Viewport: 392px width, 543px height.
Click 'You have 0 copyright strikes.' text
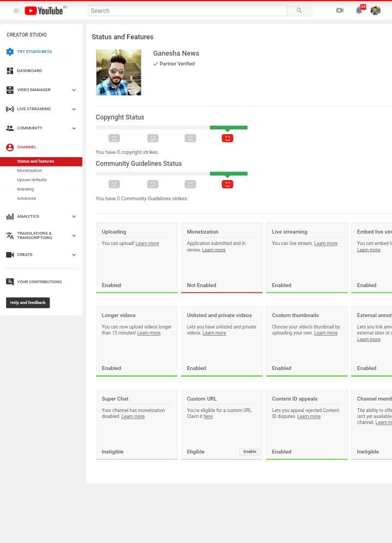(x=128, y=152)
